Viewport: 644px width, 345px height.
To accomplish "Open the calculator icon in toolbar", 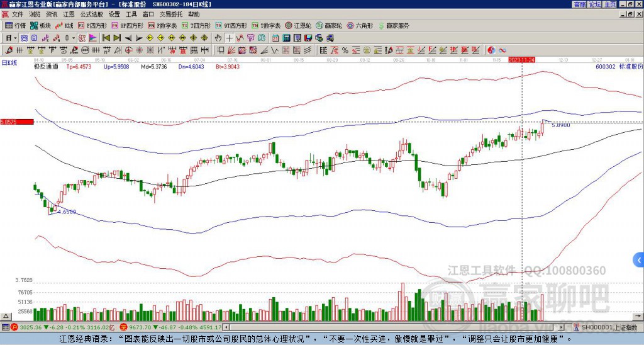I will 287,38.
